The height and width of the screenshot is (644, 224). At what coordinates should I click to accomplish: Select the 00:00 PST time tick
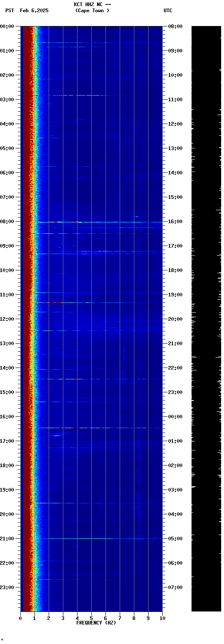click(7, 26)
